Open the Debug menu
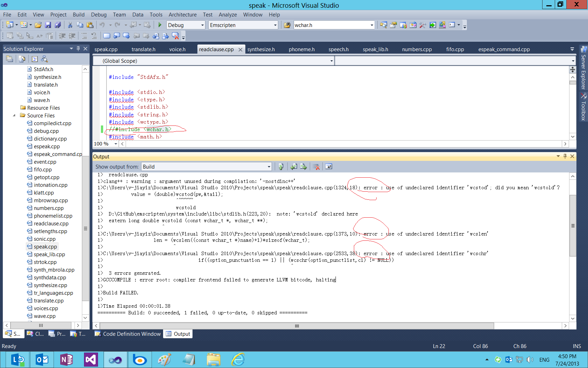The height and width of the screenshot is (368, 588). tap(99, 15)
